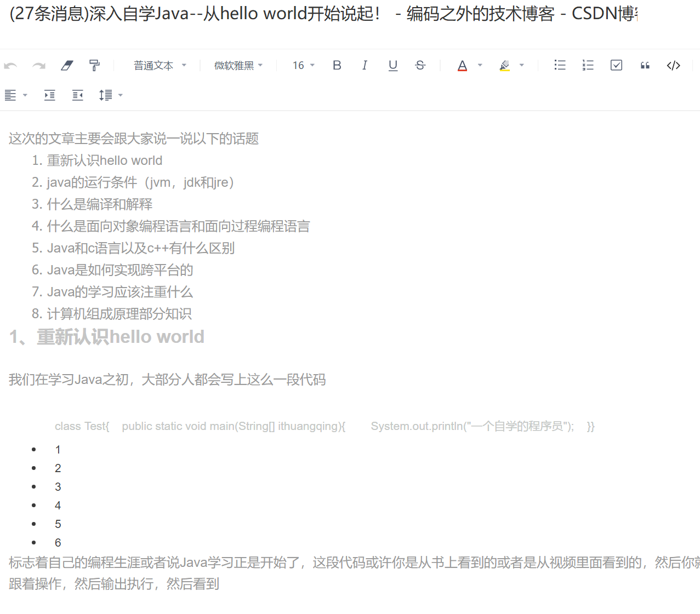
Task: Insert a code block
Action: 673,65
